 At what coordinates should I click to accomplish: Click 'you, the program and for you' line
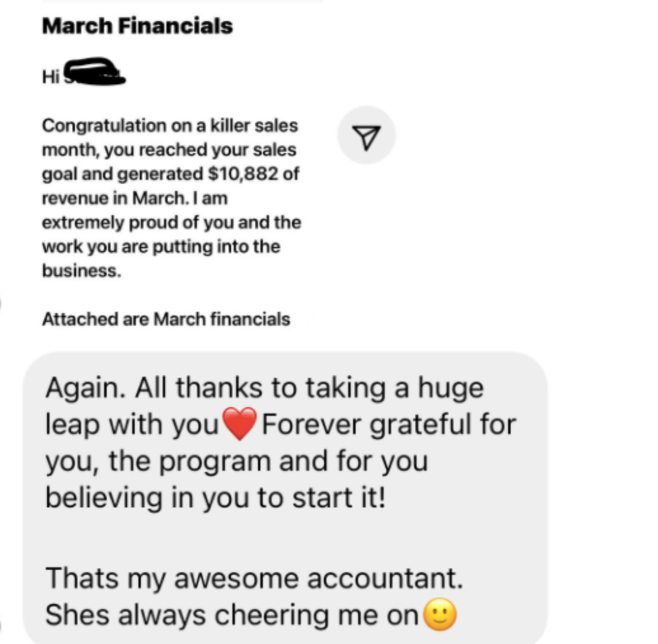click(236, 461)
